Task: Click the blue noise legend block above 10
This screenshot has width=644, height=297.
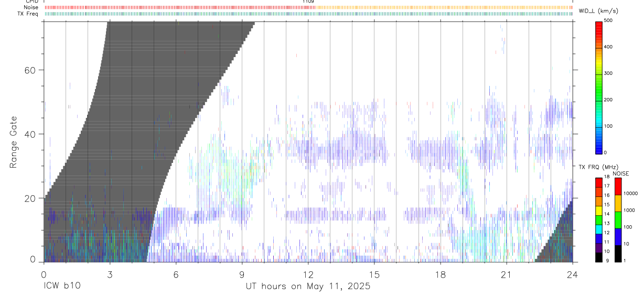Action: pos(618,237)
